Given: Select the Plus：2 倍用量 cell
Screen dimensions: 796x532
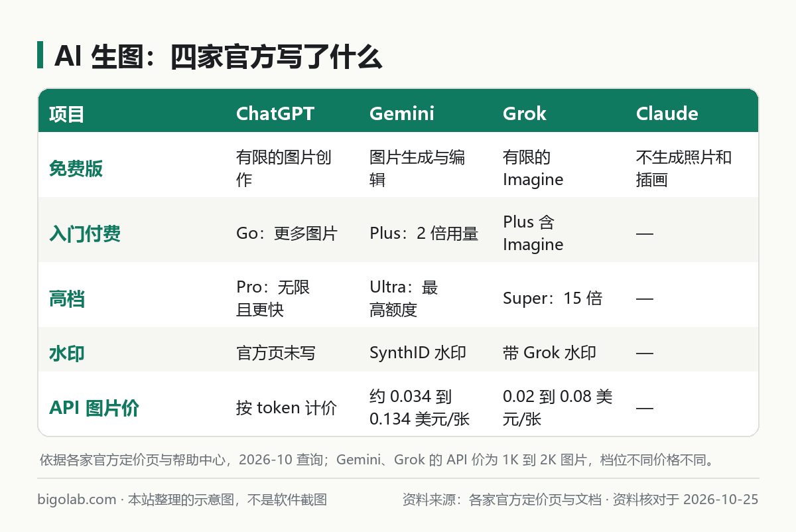Looking at the screenshot, I should [424, 233].
